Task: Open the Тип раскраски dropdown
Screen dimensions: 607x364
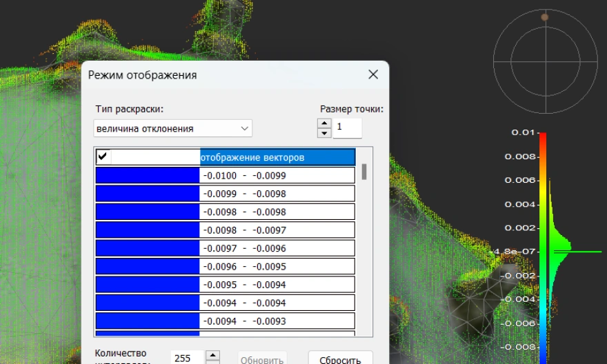Action: pyautogui.click(x=172, y=128)
